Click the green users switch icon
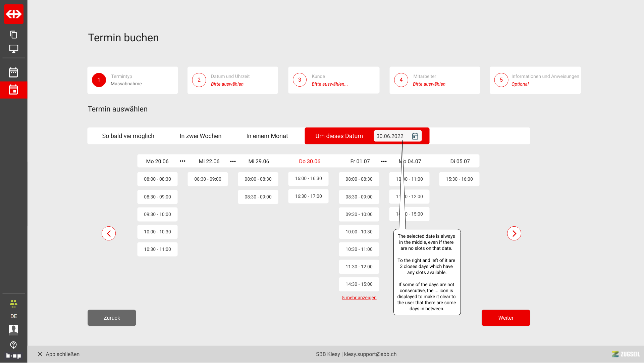This screenshot has width=644, height=363. coord(13,304)
